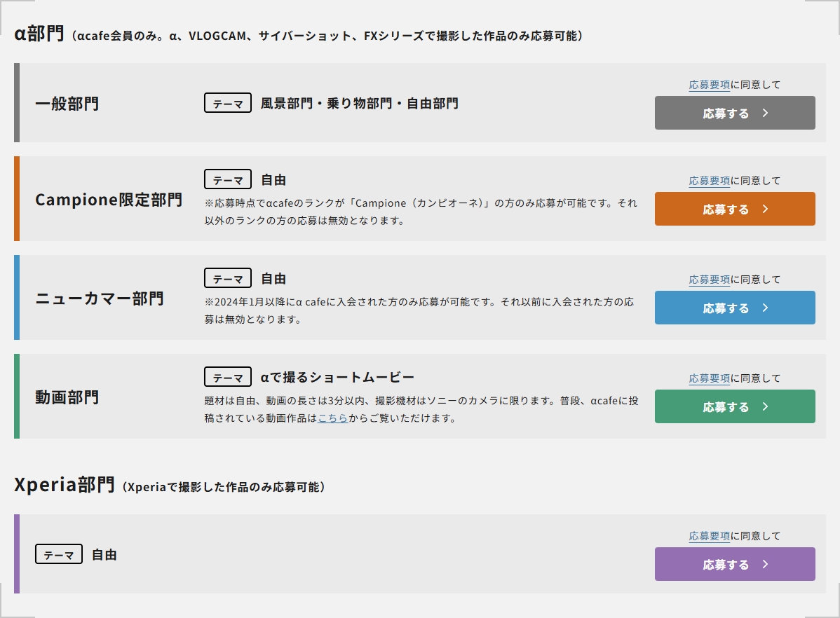Viewport: 840px width, 618px height.
Task: Click the green 応募する button for 動画部門
Action: (734, 406)
